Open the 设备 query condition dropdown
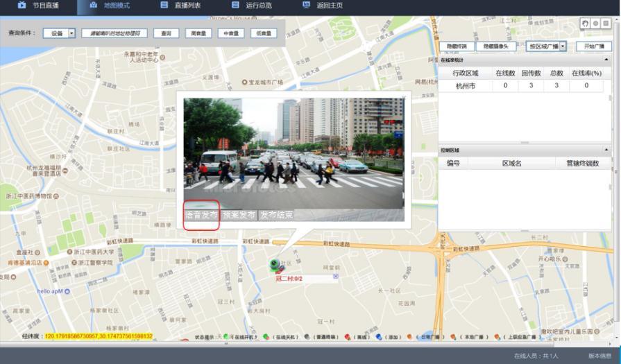The height and width of the screenshot is (364, 621). point(59,33)
